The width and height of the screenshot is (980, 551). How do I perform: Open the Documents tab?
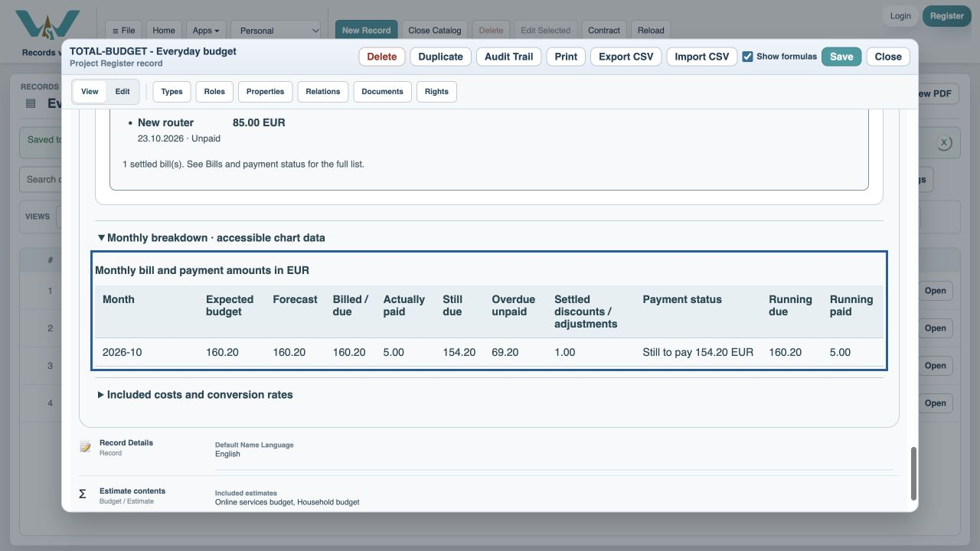point(382,92)
